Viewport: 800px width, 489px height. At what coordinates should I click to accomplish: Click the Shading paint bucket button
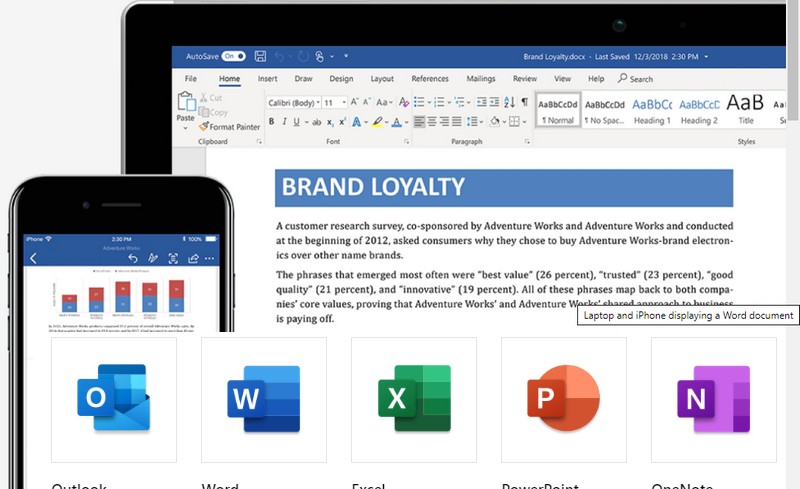(x=494, y=121)
